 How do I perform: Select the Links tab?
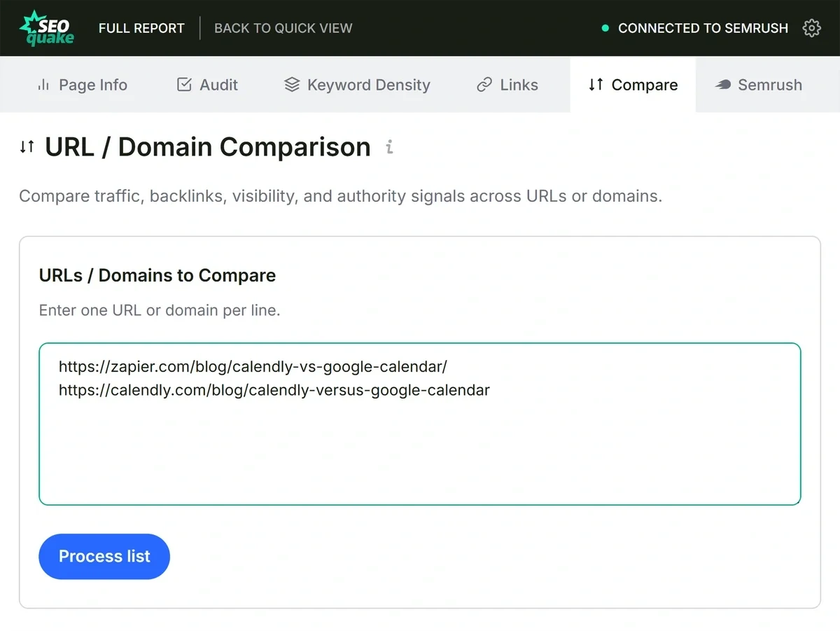(x=507, y=85)
